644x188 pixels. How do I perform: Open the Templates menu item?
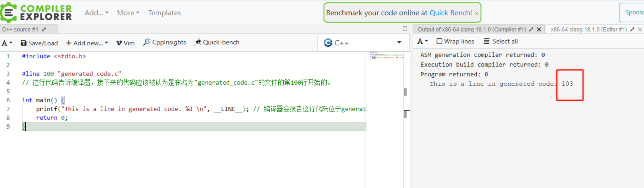[x=164, y=13]
